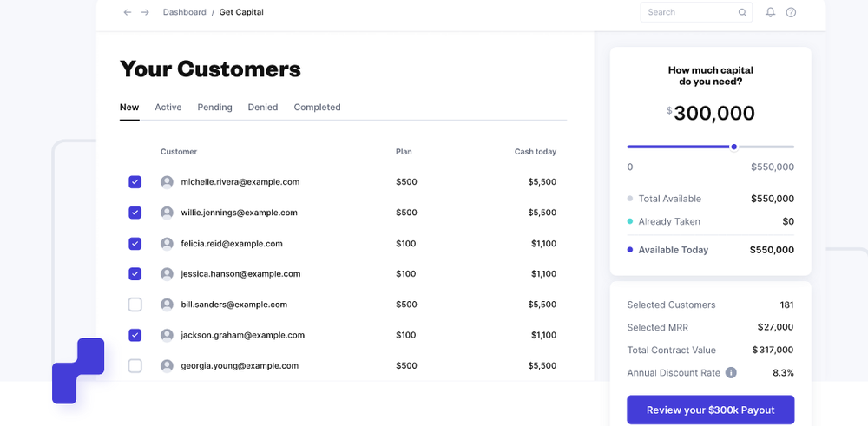Click the Cash today column header
This screenshot has height=426, width=868.
(x=536, y=152)
